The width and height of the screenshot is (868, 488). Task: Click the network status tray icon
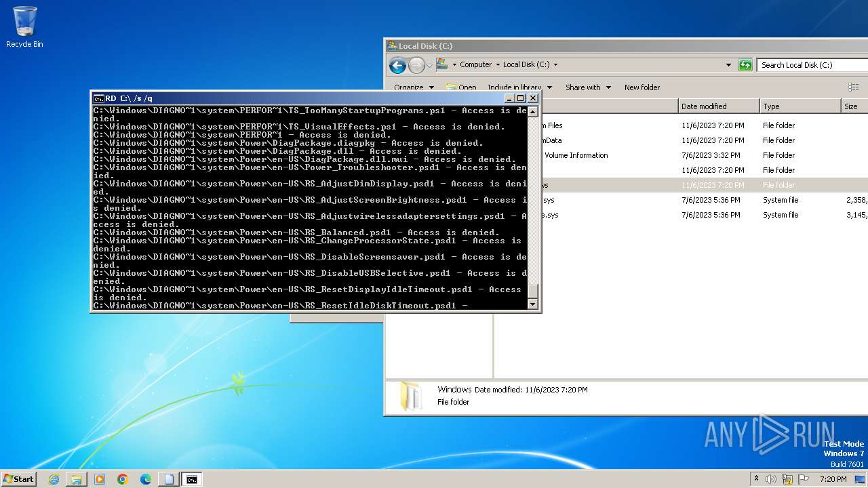click(x=787, y=479)
